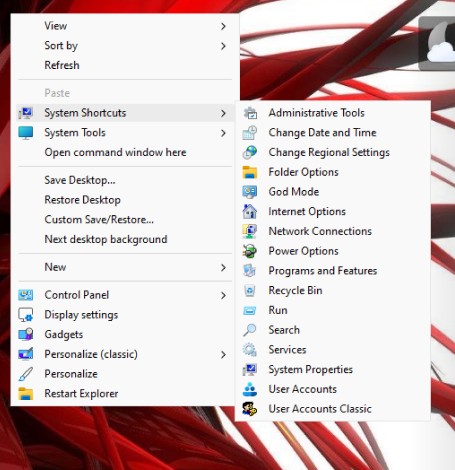455x470 pixels.
Task: Click the Administrative Tools icon
Action: click(x=250, y=113)
